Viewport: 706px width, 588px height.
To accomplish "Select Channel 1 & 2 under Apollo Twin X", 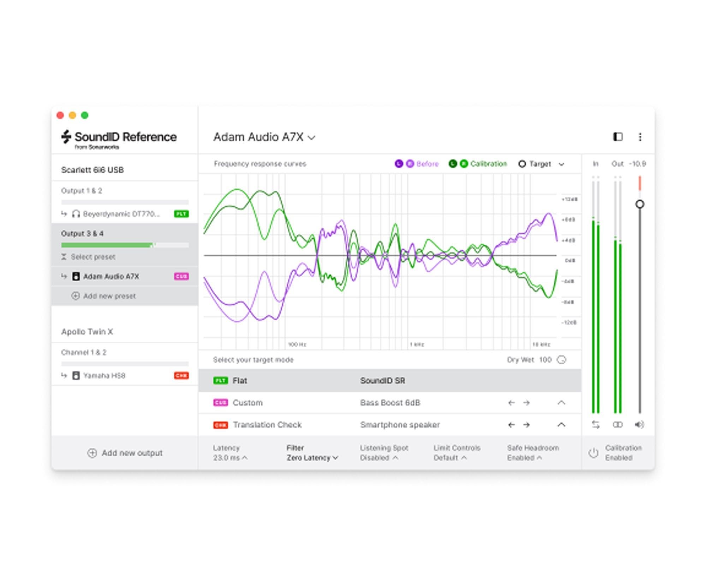I will (84, 352).
